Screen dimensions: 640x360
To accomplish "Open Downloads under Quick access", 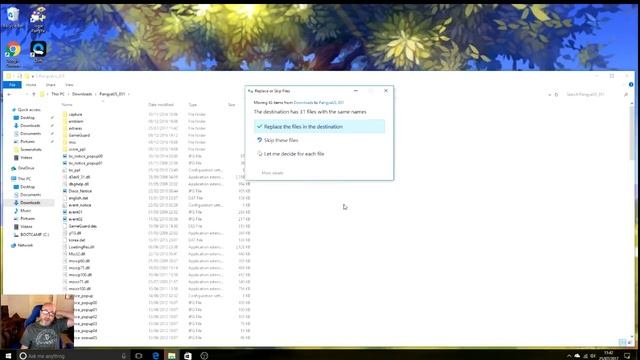I will click(30, 126).
